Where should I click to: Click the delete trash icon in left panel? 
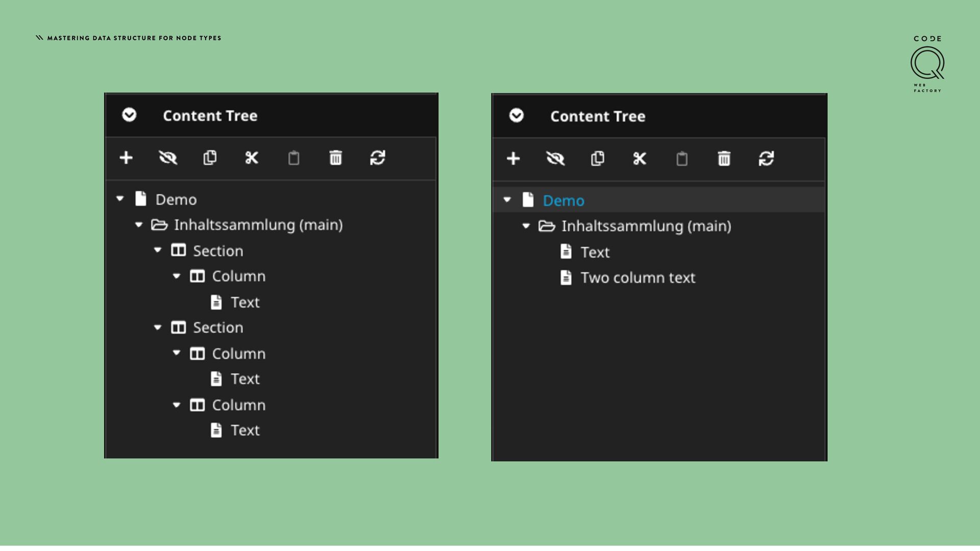pyautogui.click(x=335, y=158)
